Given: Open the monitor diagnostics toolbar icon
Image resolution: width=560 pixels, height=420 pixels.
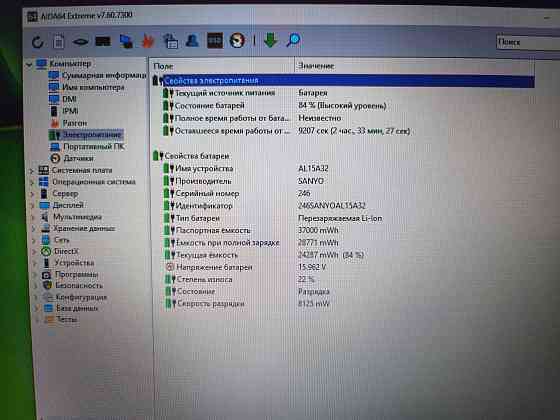Looking at the screenshot, I should (126, 41).
